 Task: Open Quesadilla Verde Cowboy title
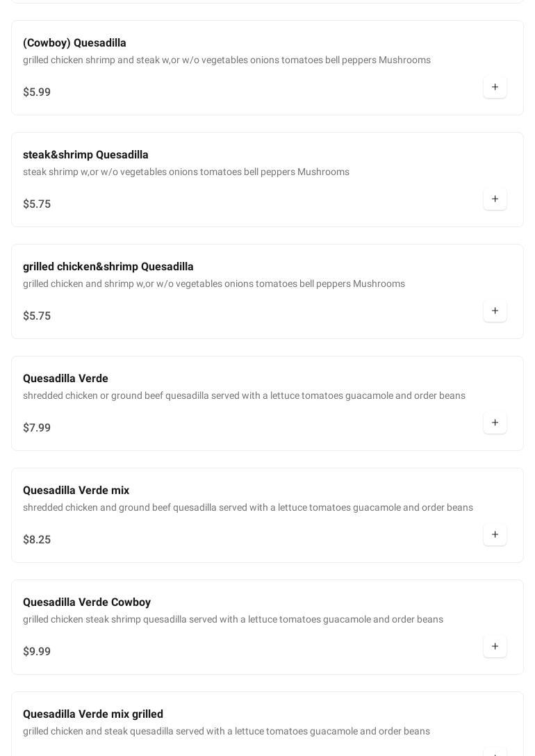(x=87, y=602)
